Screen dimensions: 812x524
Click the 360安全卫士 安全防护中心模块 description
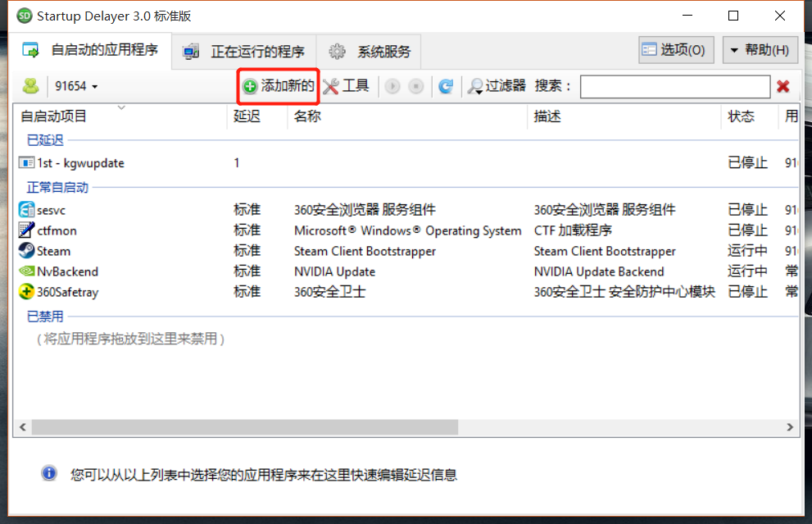624,292
